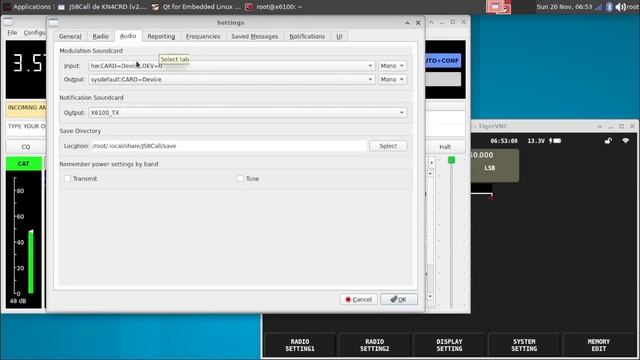The height and width of the screenshot is (360, 640).
Task: Click the audio level meter in JS8Call
Action: tap(24, 239)
